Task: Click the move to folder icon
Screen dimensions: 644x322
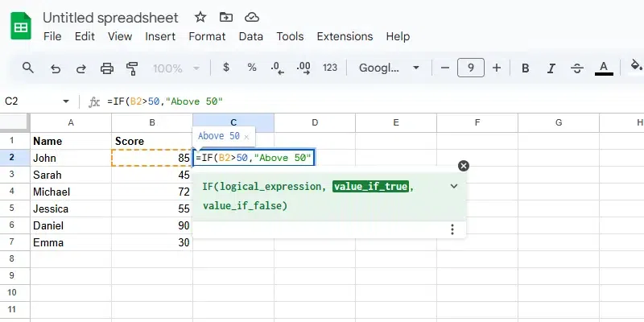Action: coord(226,17)
